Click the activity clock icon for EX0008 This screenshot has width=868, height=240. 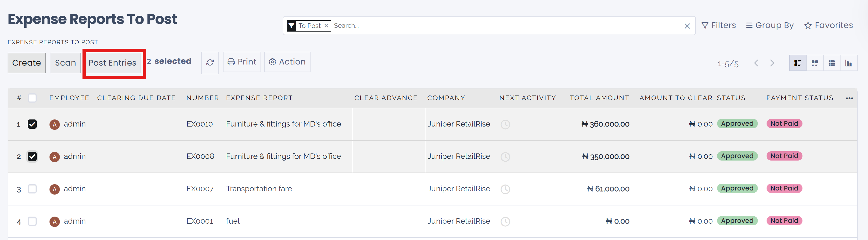pyautogui.click(x=505, y=157)
